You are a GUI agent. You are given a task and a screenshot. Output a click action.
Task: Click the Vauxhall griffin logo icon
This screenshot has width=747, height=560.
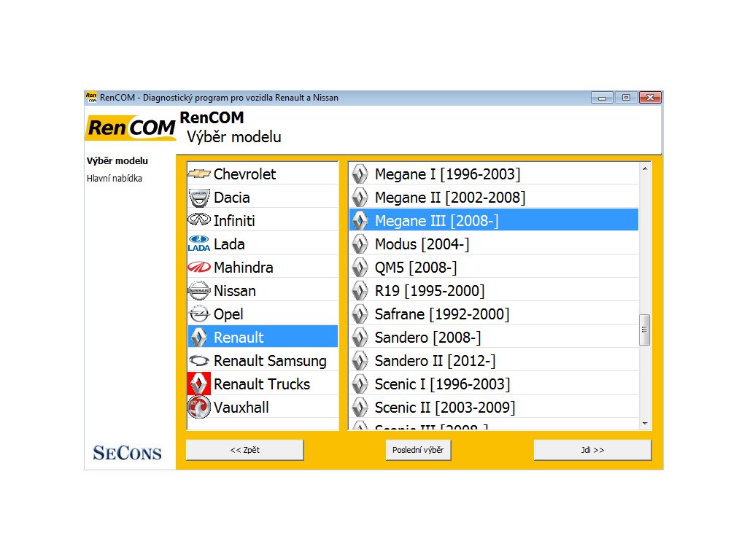point(198,407)
